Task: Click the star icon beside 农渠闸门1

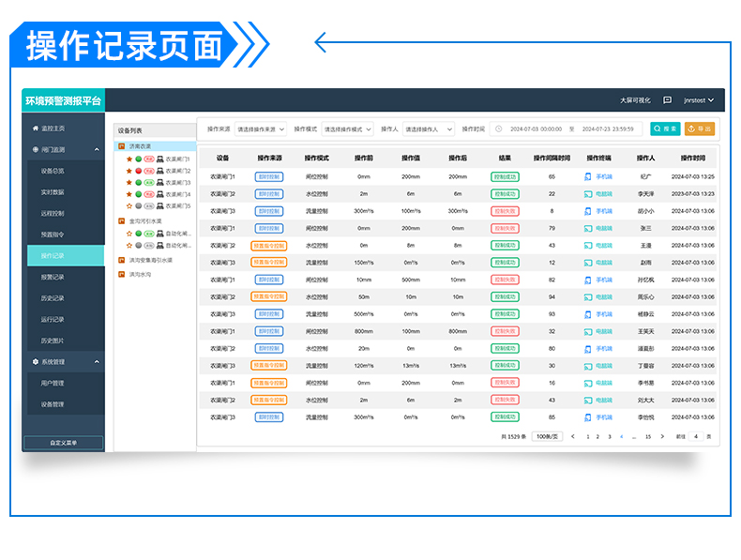Action: coord(129,159)
